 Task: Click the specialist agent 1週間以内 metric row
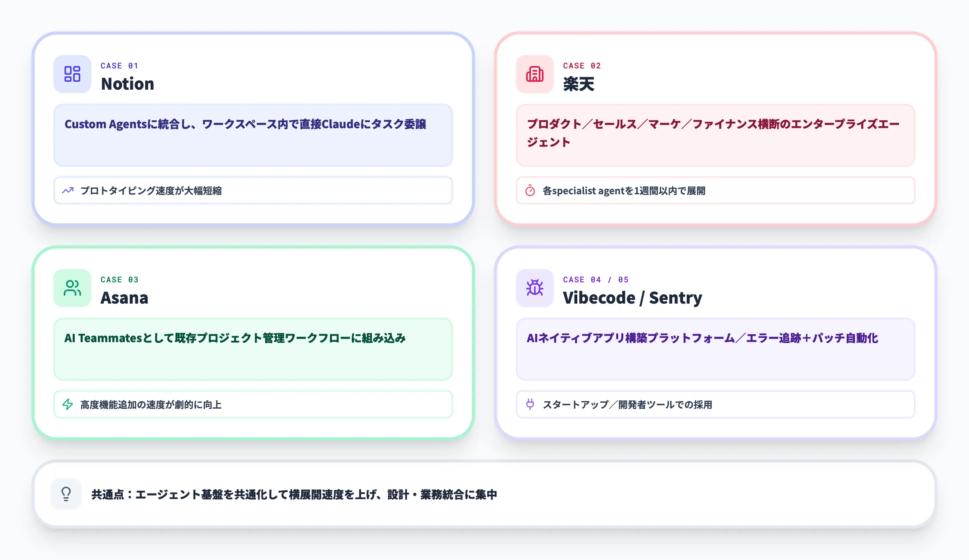point(715,191)
